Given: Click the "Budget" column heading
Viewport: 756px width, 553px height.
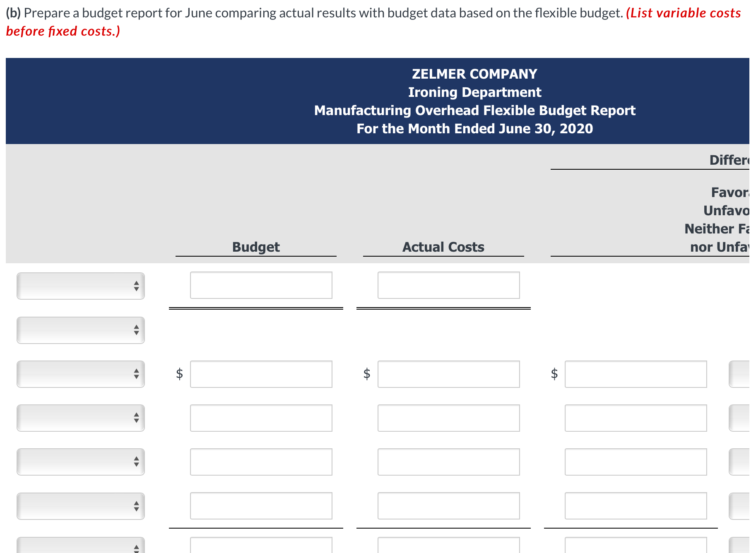Looking at the screenshot, I should (256, 247).
